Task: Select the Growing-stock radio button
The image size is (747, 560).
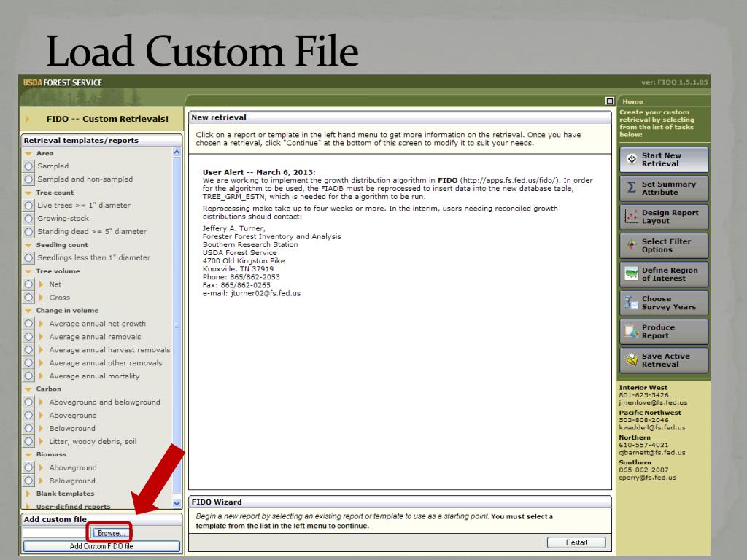Action: [28, 219]
